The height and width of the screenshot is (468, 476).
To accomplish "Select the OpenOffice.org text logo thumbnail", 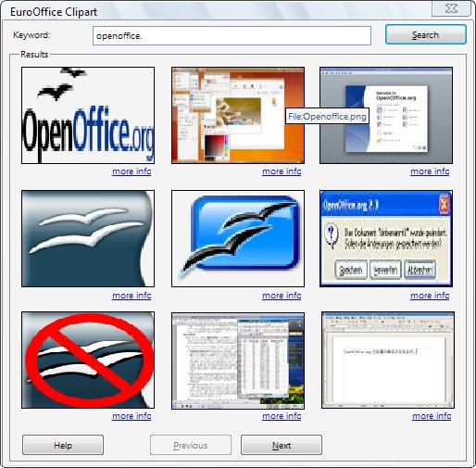I will tap(88, 115).
